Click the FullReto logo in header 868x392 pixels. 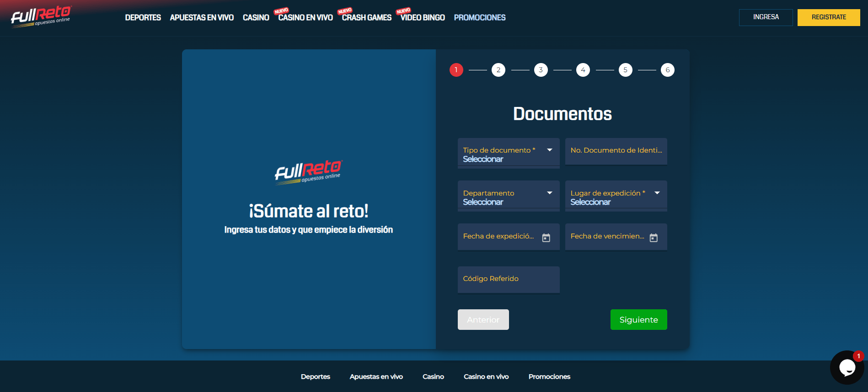pos(41,17)
